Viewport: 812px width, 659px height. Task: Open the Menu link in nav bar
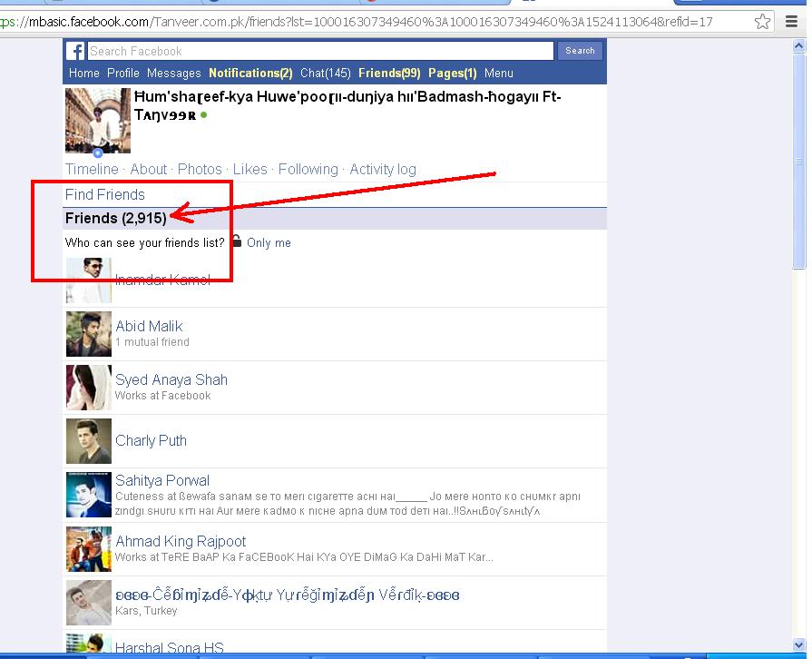[x=499, y=73]
